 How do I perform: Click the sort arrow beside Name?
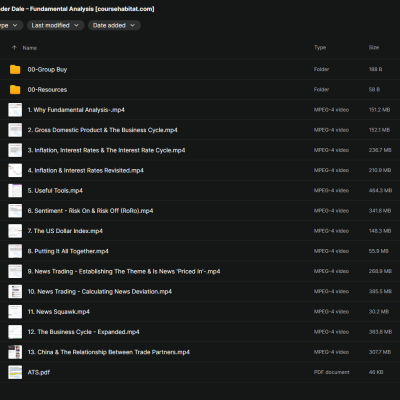14,48
